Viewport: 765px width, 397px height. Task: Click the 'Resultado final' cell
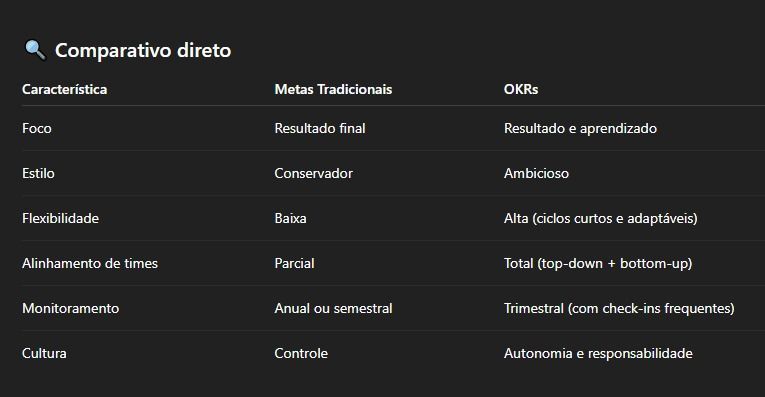320,128
